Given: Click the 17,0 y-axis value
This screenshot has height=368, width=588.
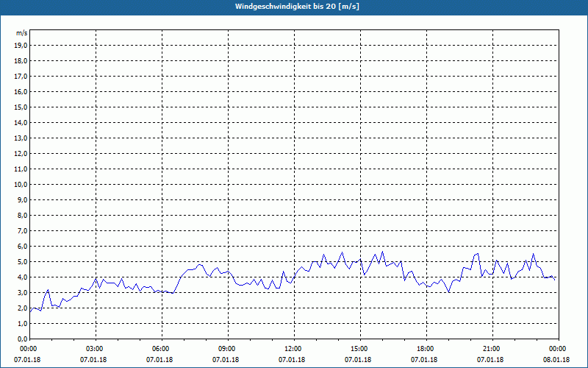Looking at the screenshot, I should coord(21,77).
